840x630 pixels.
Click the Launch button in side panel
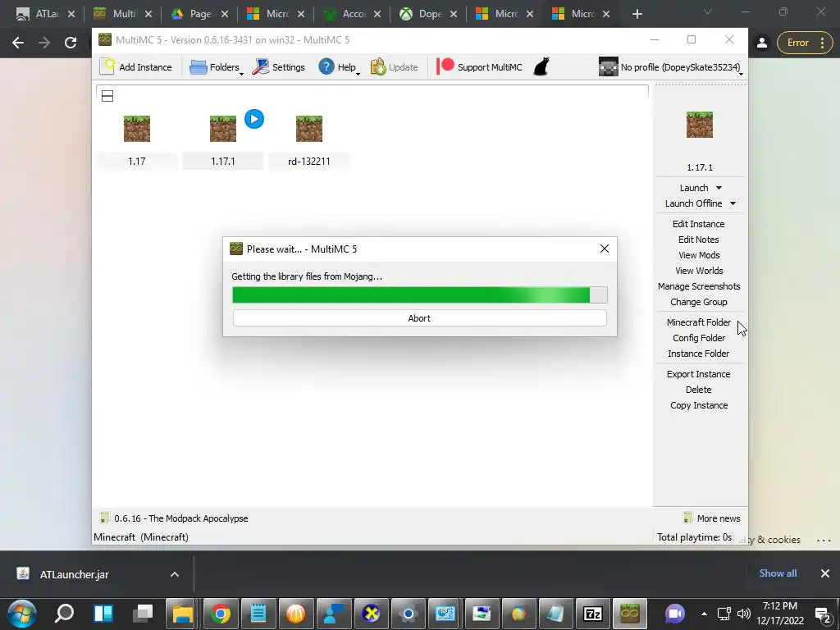coord(694,188)
